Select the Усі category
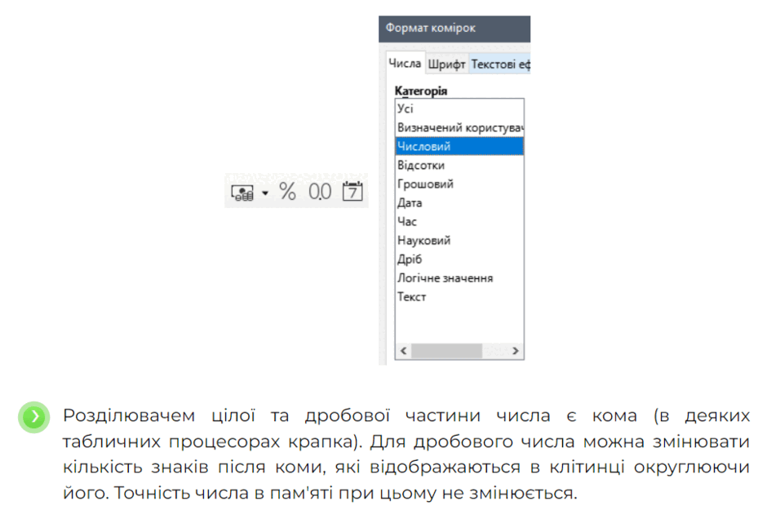Screen dimensions: 767x532 (459, 109)
